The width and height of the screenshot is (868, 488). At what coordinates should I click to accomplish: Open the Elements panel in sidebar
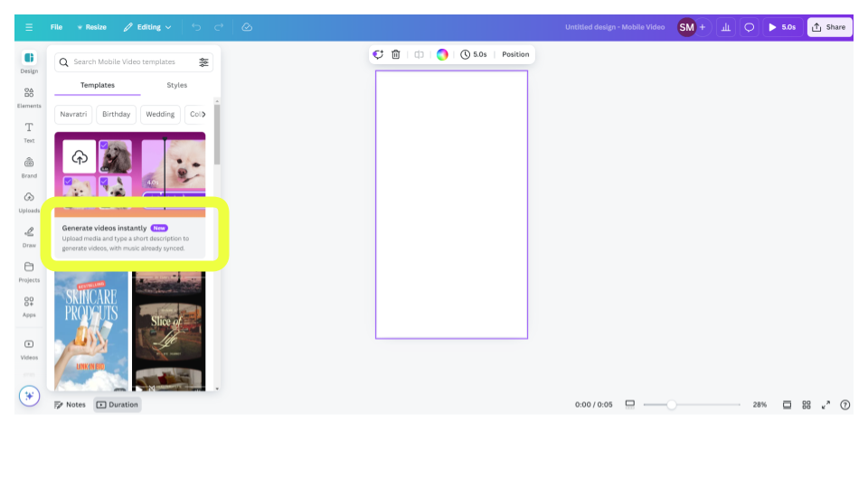(29, 97)
